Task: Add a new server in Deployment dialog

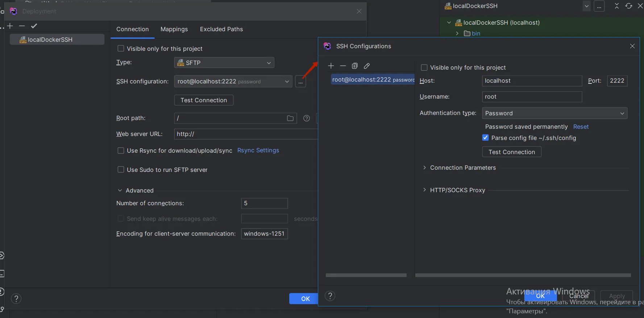Action: click(x=10, y=26)
